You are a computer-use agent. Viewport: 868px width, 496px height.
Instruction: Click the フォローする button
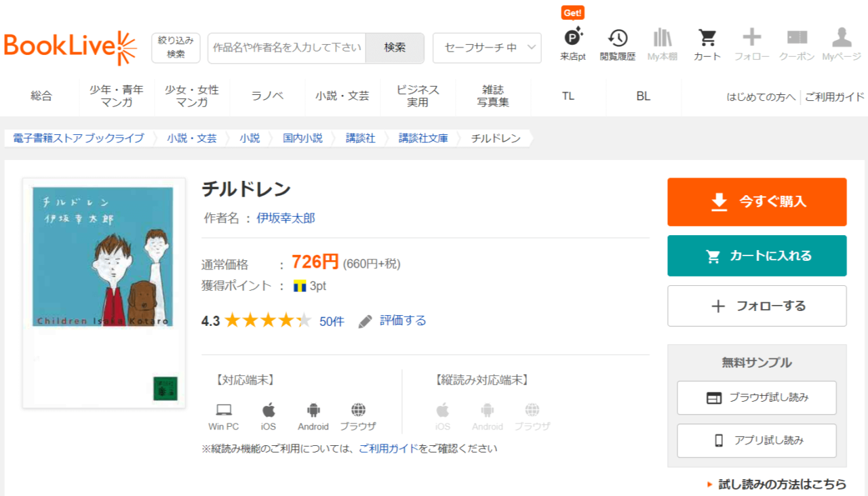757,306
